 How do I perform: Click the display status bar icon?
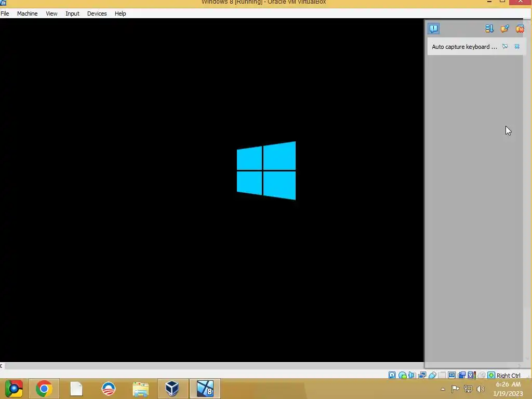point(451,375)
